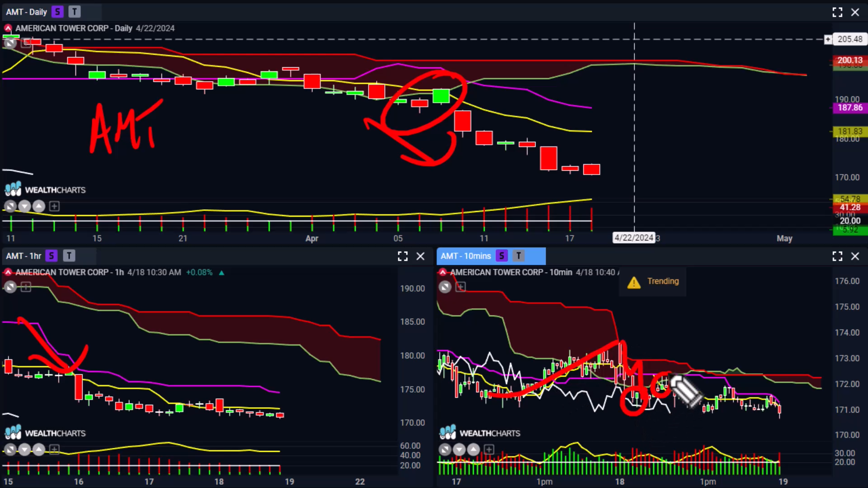Toggle visibility of 10min lower indicator pane
This screenshot has height=488, width=868.
coord(445,450)
